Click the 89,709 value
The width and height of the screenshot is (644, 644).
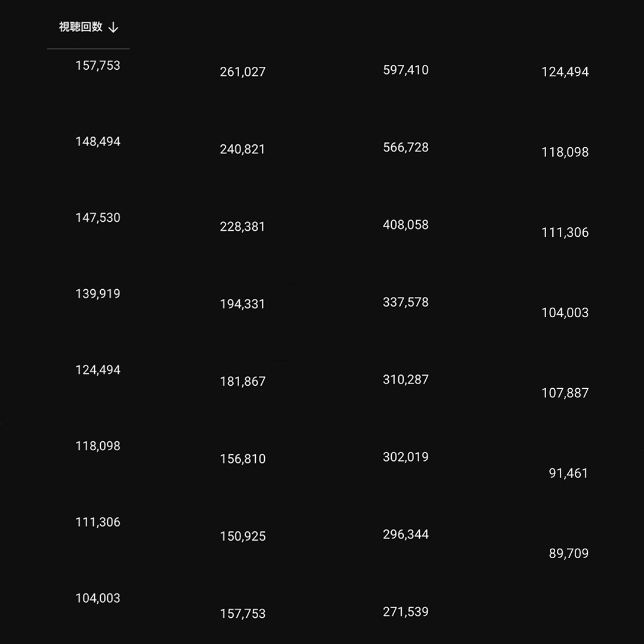[x=569, y=553]
